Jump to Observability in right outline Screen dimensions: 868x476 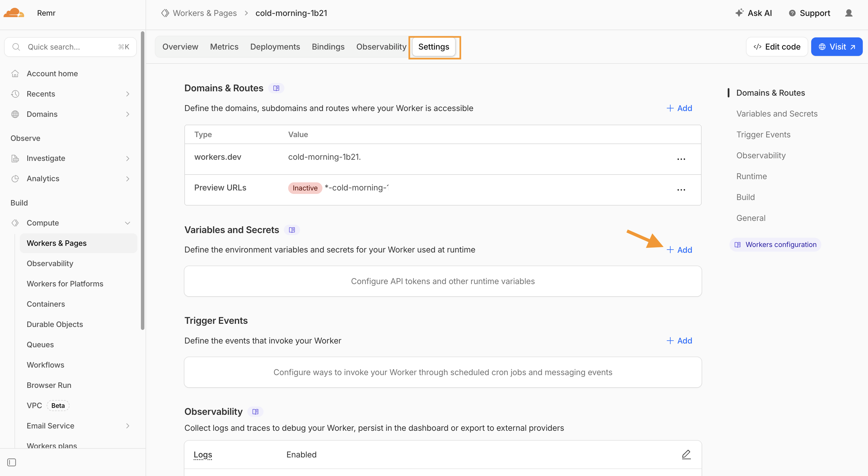[761, 155]
